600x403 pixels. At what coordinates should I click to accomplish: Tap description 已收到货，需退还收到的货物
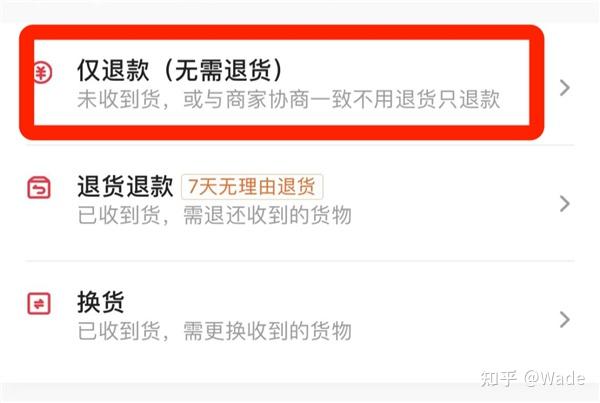tap(214, 215)
